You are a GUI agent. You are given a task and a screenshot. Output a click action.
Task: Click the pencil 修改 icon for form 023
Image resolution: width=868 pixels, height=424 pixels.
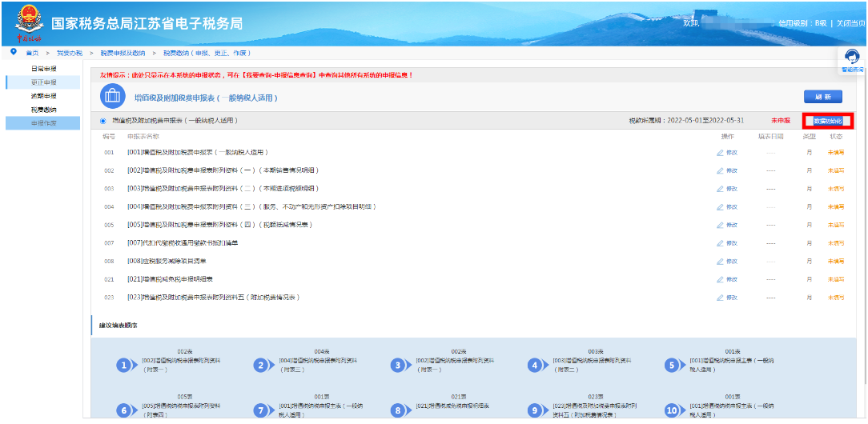(x=721, y=298)
